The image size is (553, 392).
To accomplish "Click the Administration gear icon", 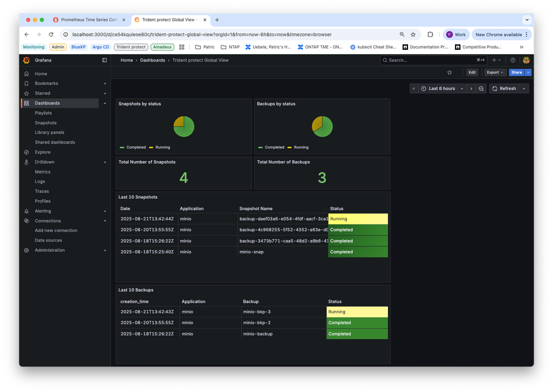I will [26, 250].
